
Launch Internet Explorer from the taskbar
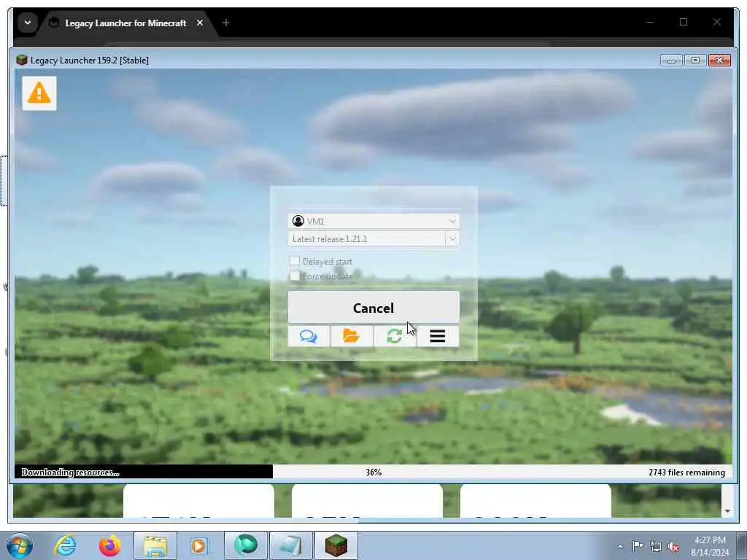tap(65, 545)
